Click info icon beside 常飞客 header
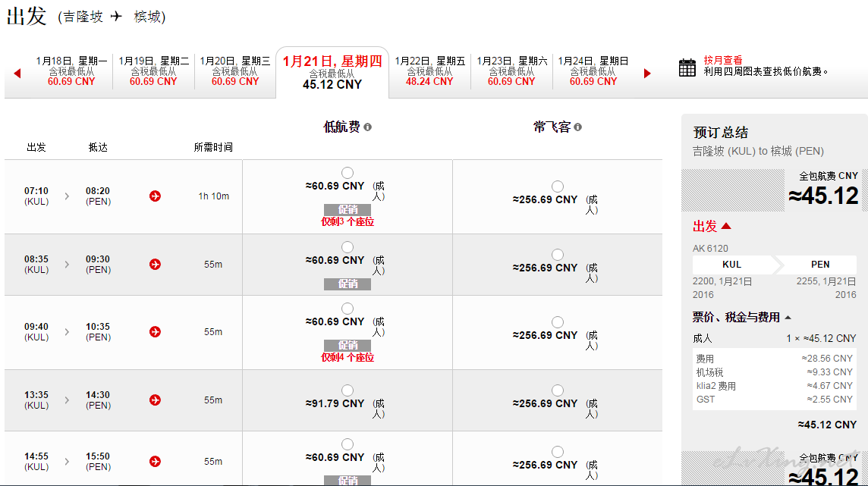This screenshot has width=868, height=486. click(577, 127)
